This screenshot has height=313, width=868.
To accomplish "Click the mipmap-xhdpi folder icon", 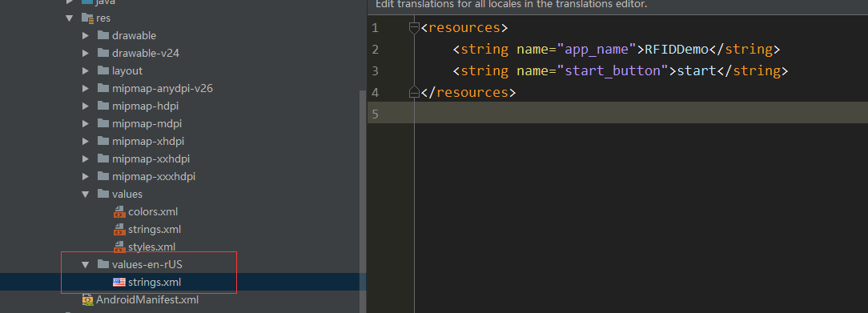I will tap(103, 142).
